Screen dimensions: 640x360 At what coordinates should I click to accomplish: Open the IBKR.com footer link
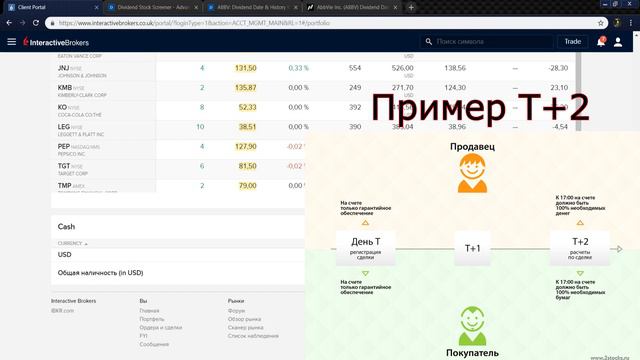point(62,311)
